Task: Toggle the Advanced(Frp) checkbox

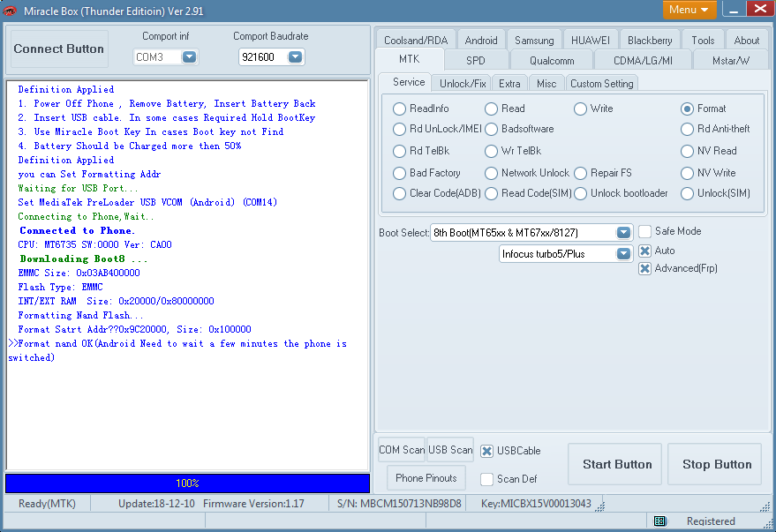Action: (x=644, y=268)
